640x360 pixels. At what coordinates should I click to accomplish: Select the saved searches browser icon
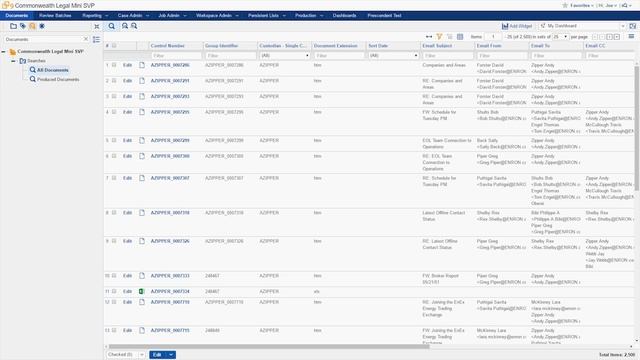[x=32, y=26]
